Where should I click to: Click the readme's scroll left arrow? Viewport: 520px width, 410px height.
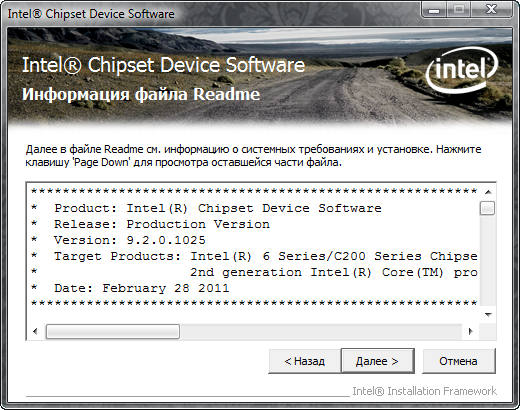(x=35, y=331)
